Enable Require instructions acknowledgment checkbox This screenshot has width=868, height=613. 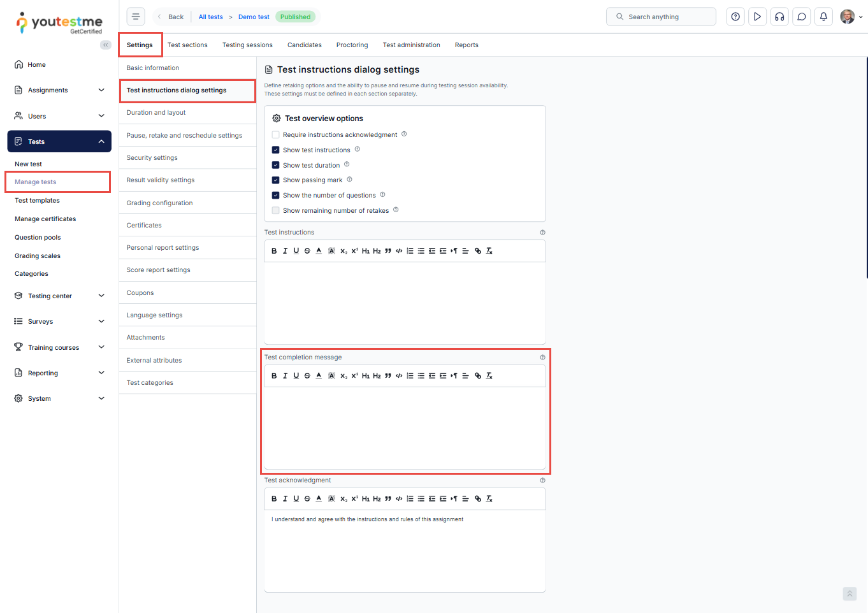275,134
